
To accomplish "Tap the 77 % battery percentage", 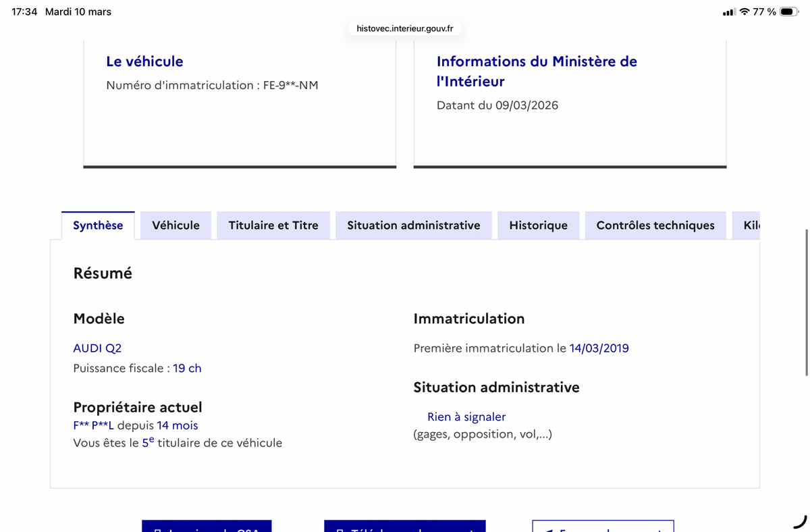I will click(x=764, y=12).
